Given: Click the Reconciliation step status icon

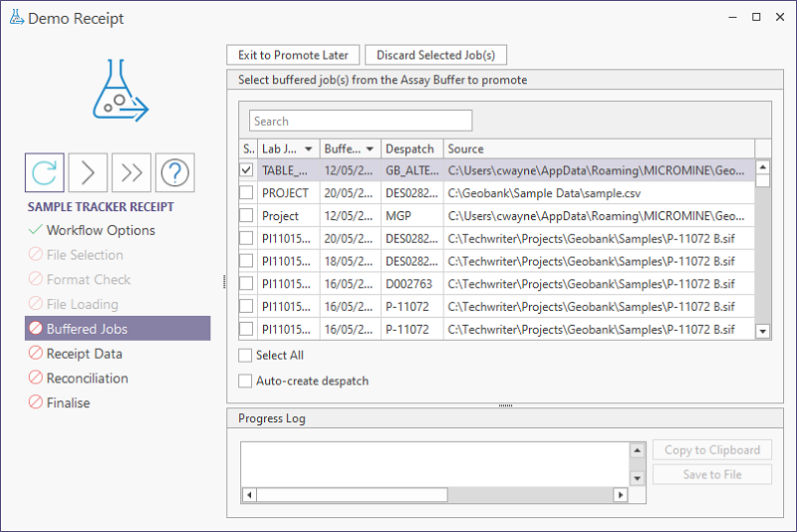Looking at the screenshot, I should click(x=36, y=379).
